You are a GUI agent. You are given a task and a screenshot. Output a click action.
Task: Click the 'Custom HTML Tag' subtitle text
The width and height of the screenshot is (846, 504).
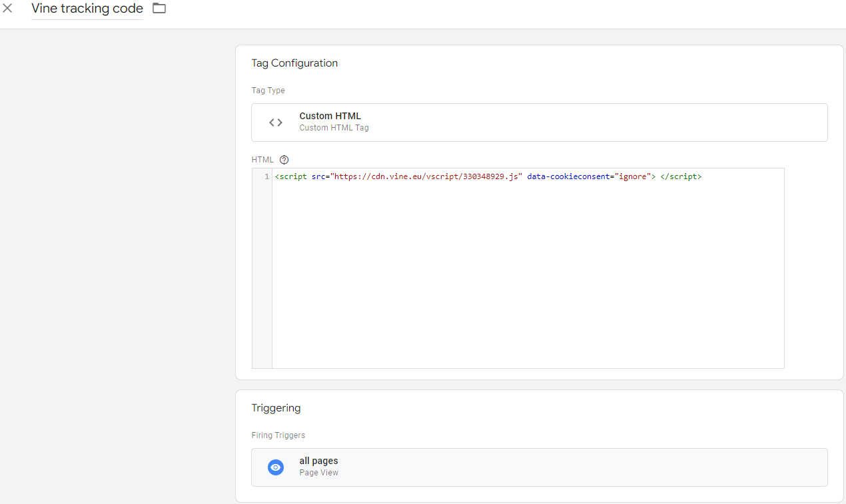334,128
